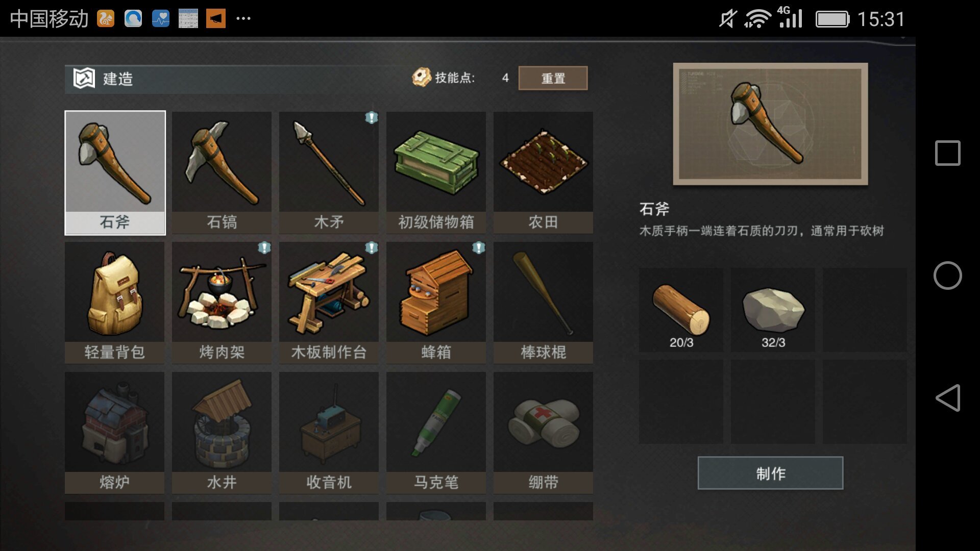
Task: Select the 蜂箱 beehive item
Action: coord(436,303)
